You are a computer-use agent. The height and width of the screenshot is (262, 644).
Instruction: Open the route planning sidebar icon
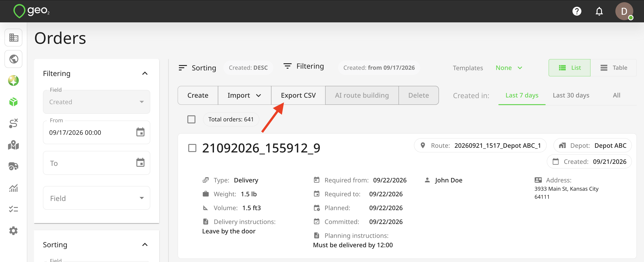13,123
